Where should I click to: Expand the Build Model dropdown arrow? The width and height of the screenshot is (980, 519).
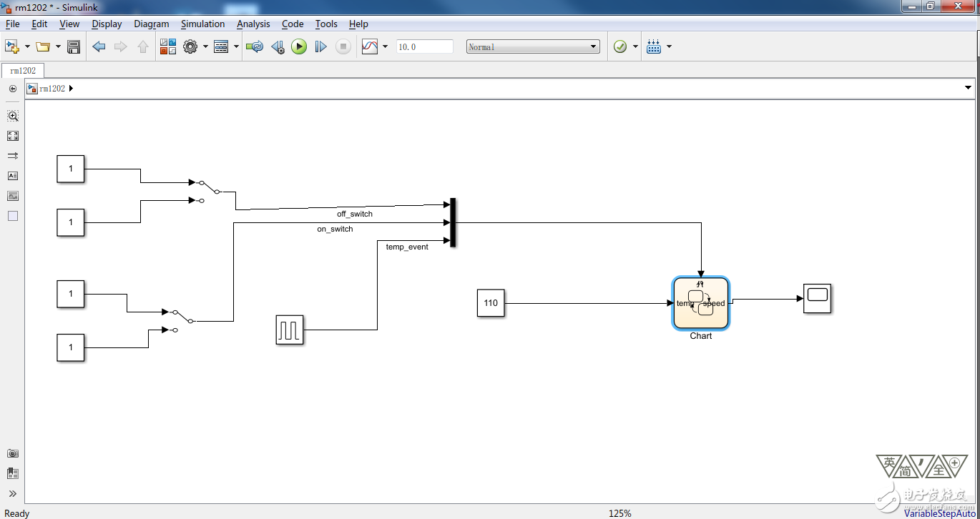tap(669, 47)
